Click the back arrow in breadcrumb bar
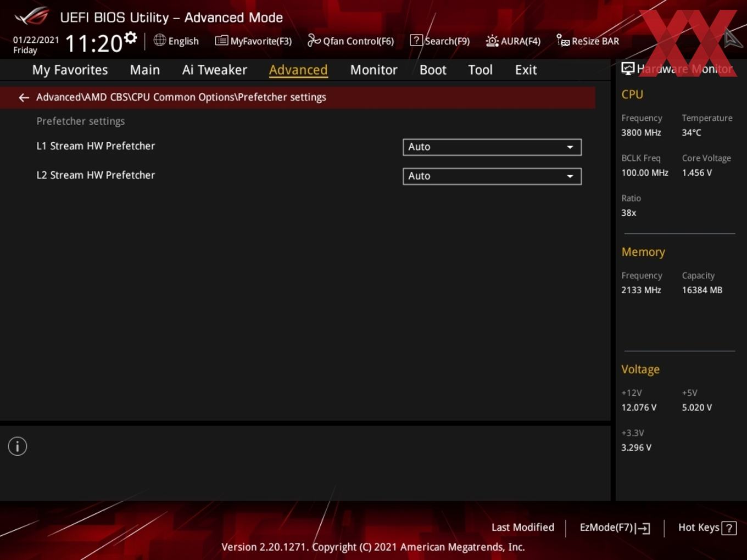This screenshot has width=747, height=560. [x=24, y=98]
